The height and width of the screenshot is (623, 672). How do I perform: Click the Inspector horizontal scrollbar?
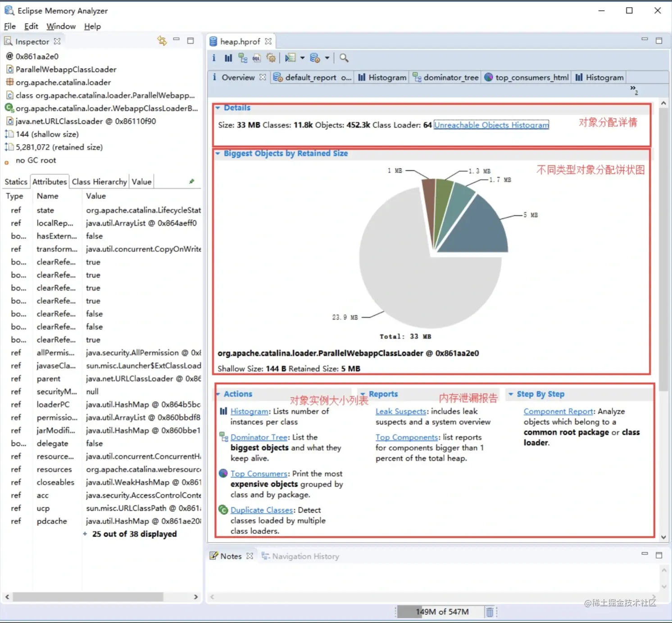[88, 597]
